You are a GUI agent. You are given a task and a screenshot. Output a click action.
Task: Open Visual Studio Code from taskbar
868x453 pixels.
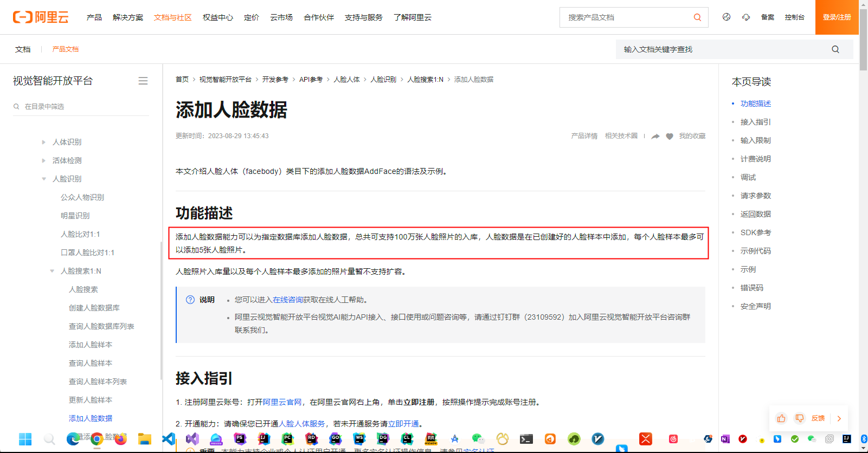point(169,439)
